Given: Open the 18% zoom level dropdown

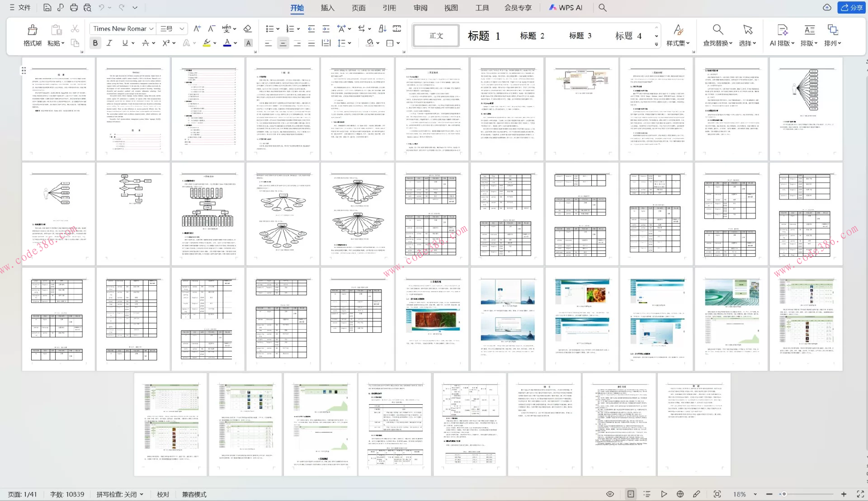Looking at the screenshot, I should (x=744, y=494).
